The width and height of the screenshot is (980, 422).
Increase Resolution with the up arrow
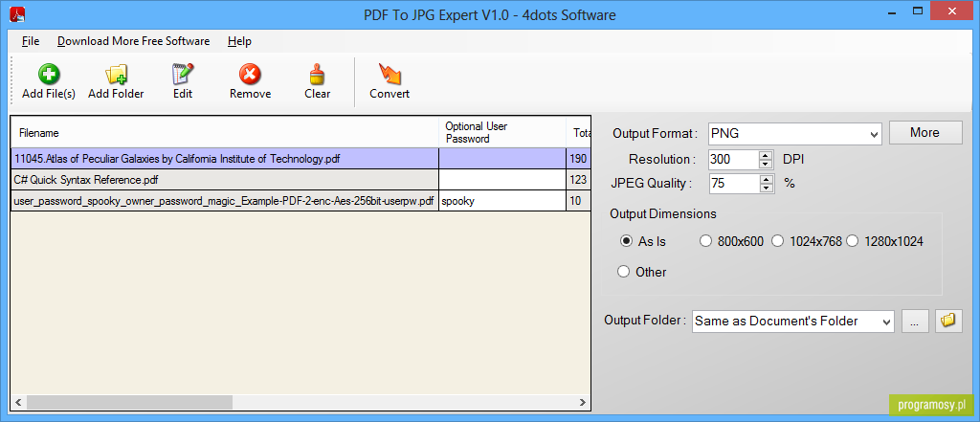pyautogui.click(x=766, y=155)
